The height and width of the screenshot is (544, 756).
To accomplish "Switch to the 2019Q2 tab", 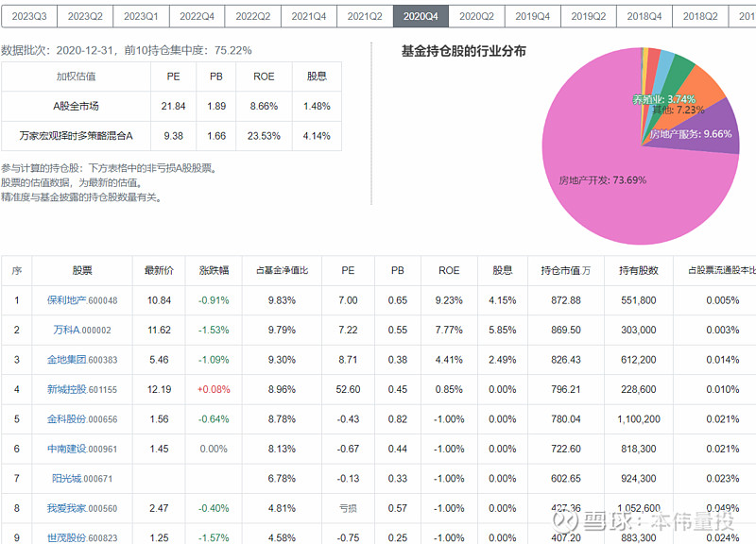I will 588,16.
